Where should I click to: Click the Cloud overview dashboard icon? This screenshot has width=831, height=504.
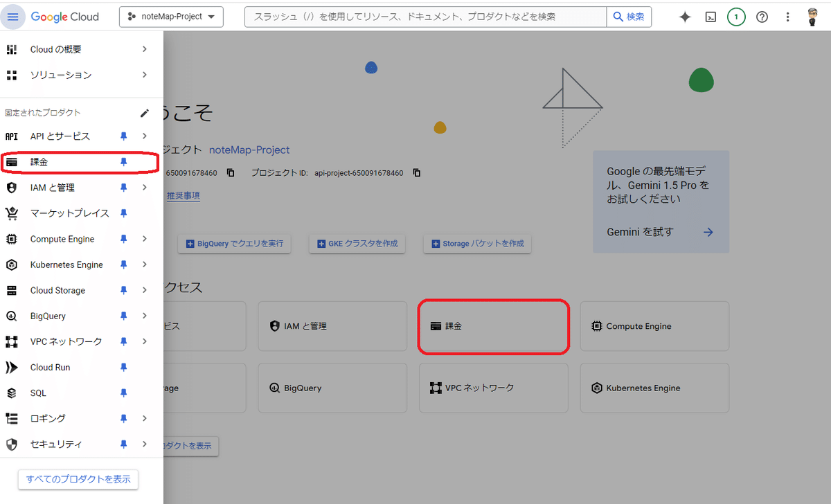(11, 49)
